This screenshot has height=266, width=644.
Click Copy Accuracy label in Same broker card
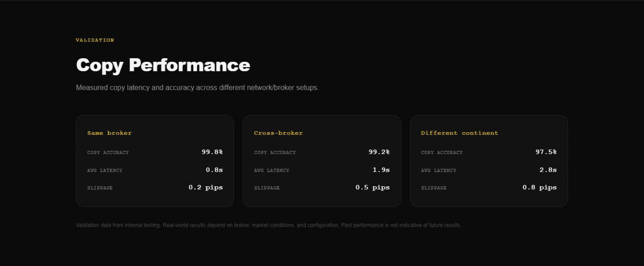108,153
